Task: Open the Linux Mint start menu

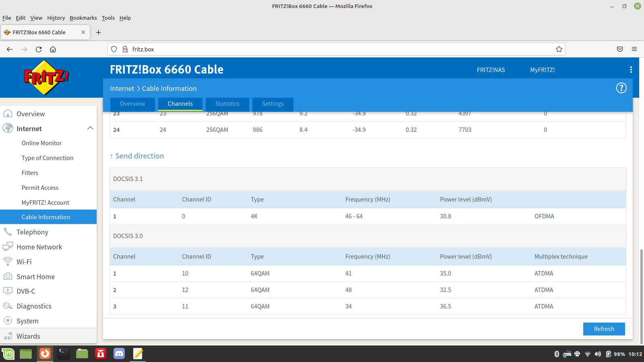Action: point(8,354)
